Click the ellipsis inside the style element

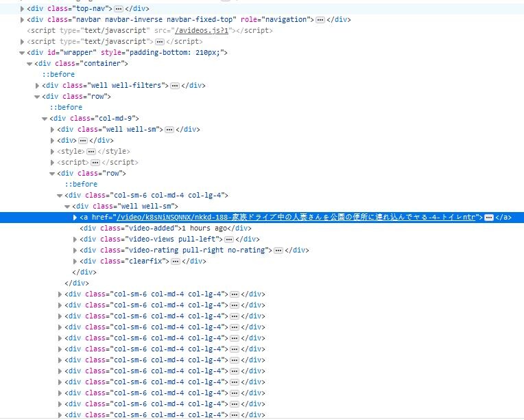coord(91,151)
